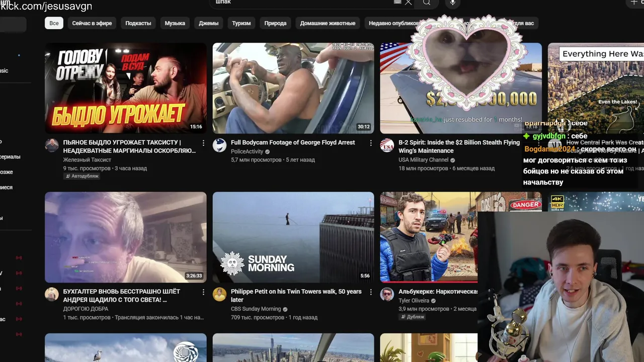644x362 pixels.
Task: Play the B-2 Spirit $2 billion thumbnail
Action: [x=461, y=88]
